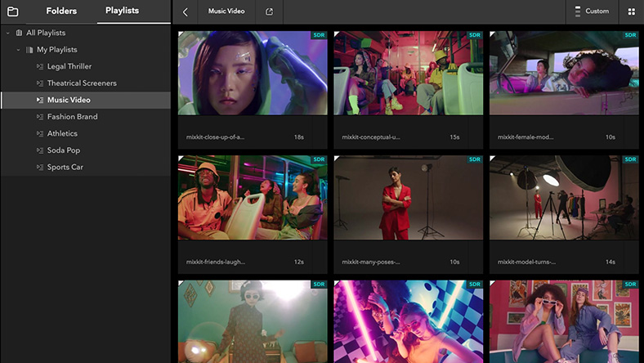
Task: Open the Sports Car playlist
Action: tap(65, 168)
